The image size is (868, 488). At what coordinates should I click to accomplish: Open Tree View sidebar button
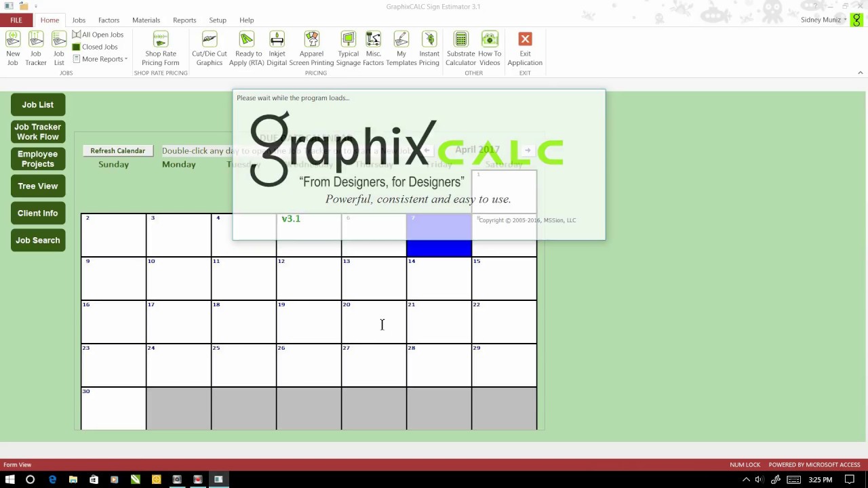coord(38,186)
